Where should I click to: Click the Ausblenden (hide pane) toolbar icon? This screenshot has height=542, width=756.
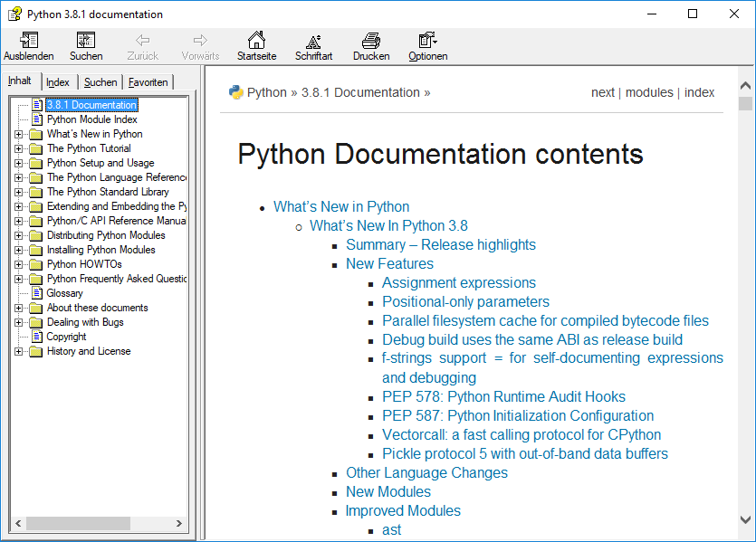28,40
